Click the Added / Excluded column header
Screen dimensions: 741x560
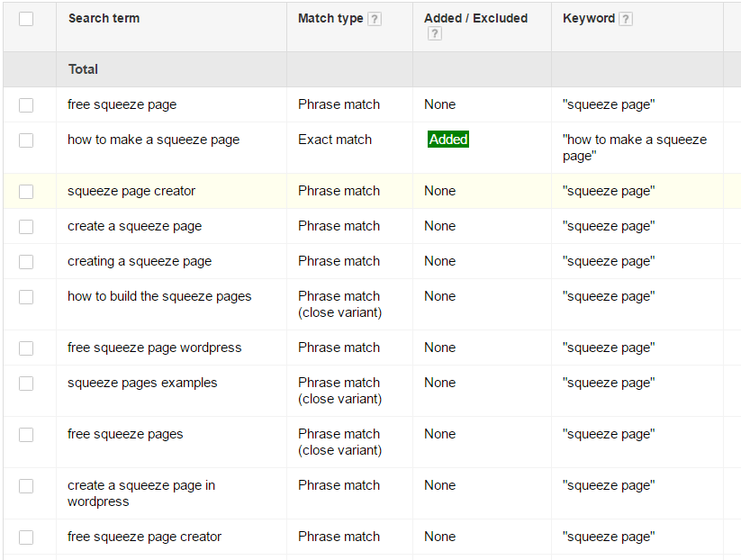tap(475, 18)
